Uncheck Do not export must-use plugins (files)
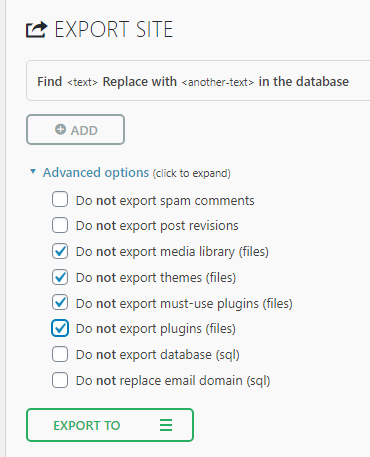This screenshot has height=457, width=370. click(x=60, y=303)
